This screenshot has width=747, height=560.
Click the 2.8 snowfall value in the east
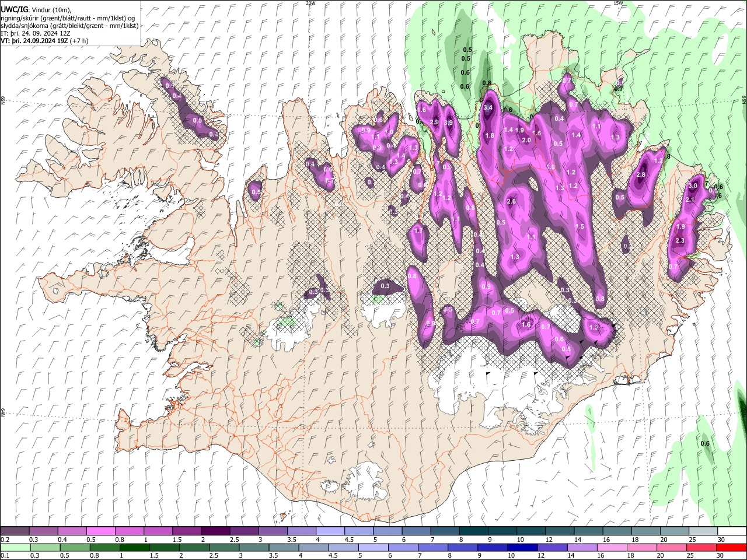point(641,175)
